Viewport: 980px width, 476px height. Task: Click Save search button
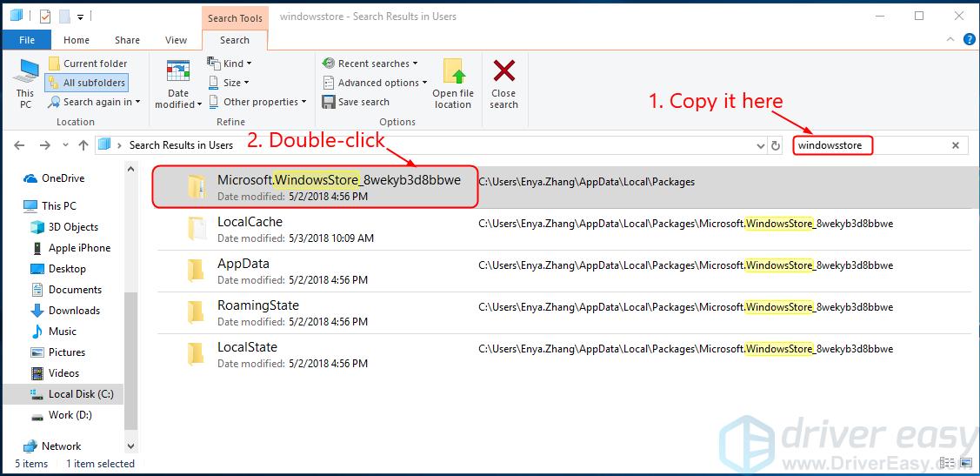(356, 102)
